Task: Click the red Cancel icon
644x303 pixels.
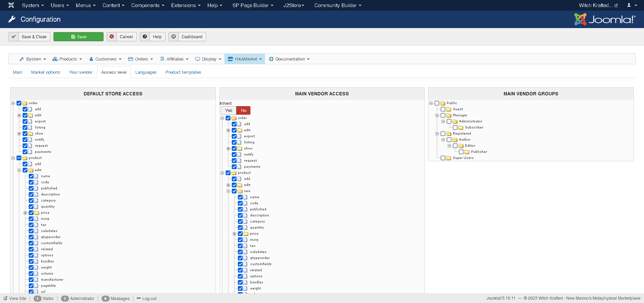Action: pyautogui.click(x=112, y=37)
